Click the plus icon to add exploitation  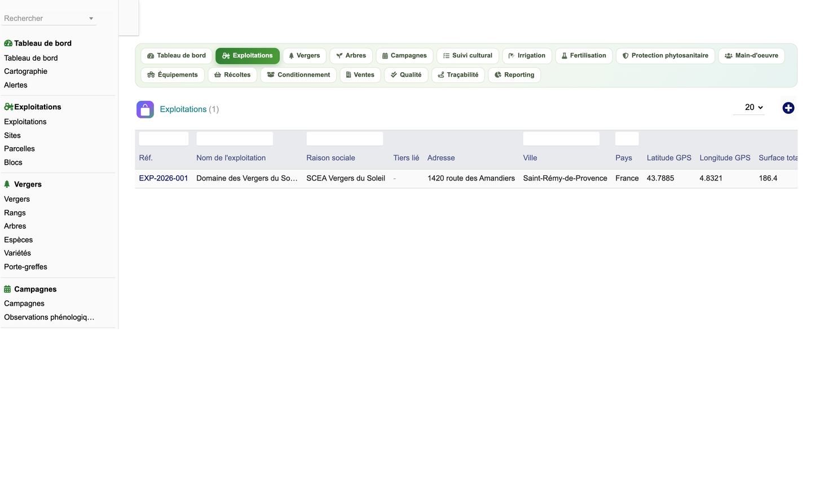[x=788, y=108]
